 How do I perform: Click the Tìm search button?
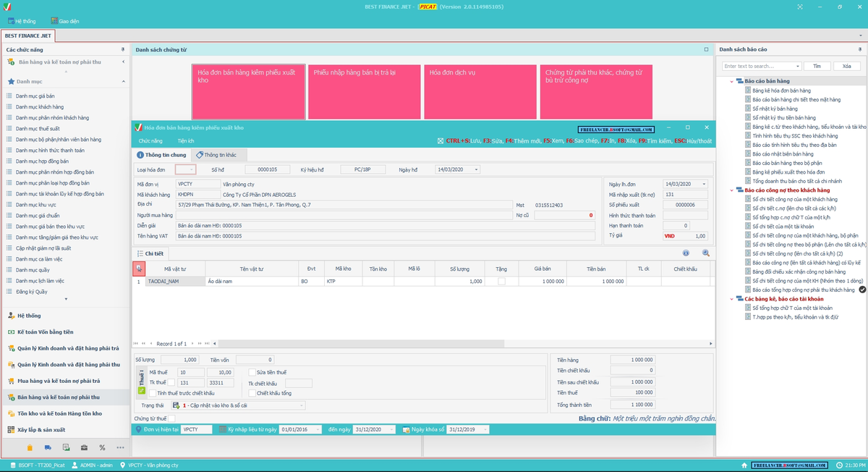[x=817, y=66]
